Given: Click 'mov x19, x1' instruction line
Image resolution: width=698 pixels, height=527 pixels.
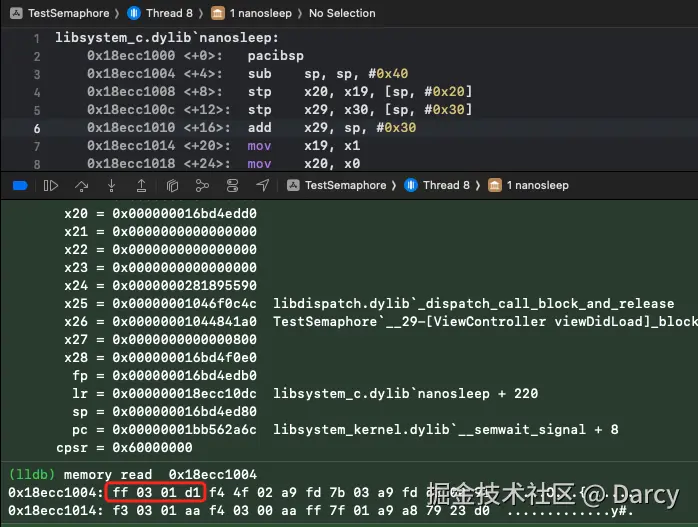Looking at the screenshot, I should tap(304, 146).
